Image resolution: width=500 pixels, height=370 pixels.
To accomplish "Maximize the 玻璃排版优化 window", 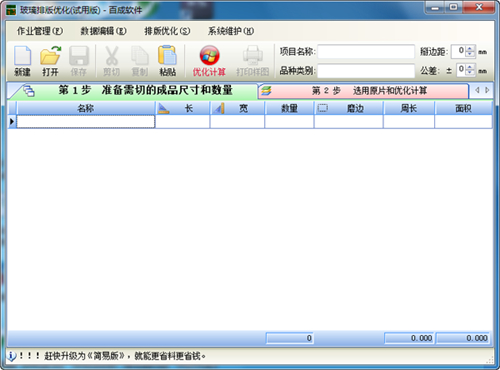I will pos(453,7).
